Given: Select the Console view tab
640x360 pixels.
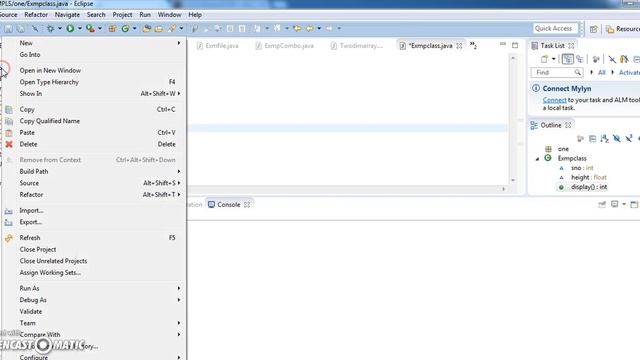Looking at the screenshot, I should 229,204.
